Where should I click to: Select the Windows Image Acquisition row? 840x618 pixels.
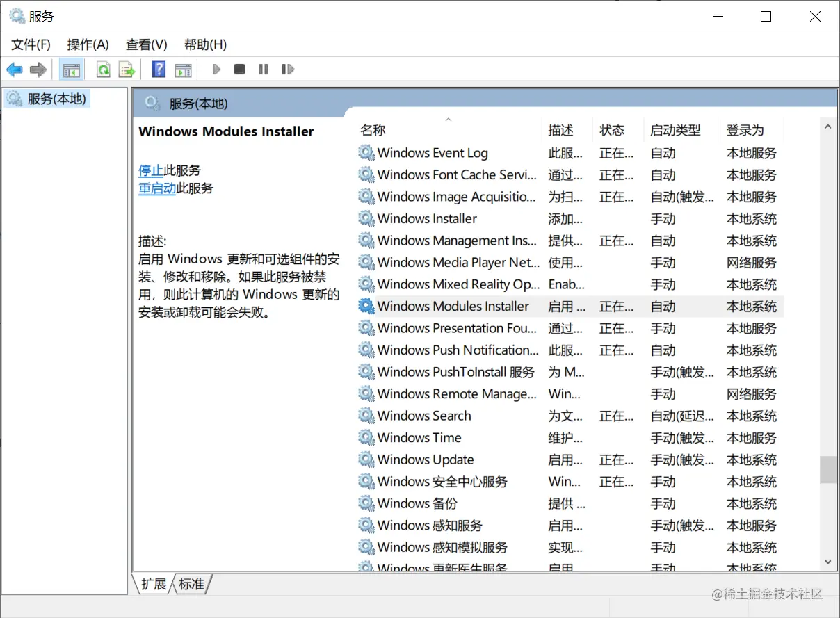coord(570,197)
